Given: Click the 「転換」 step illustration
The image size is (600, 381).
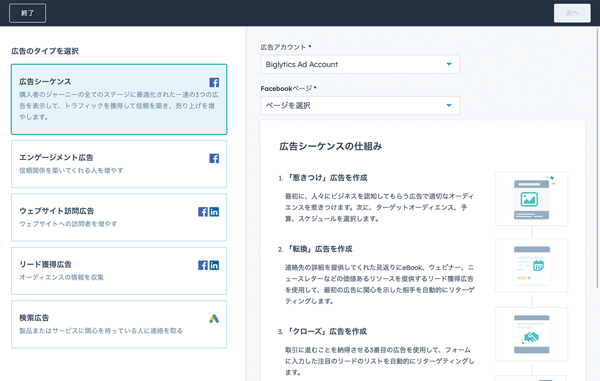Looking at the screenshot, I should pyautogui.click(x=532, y=265).
